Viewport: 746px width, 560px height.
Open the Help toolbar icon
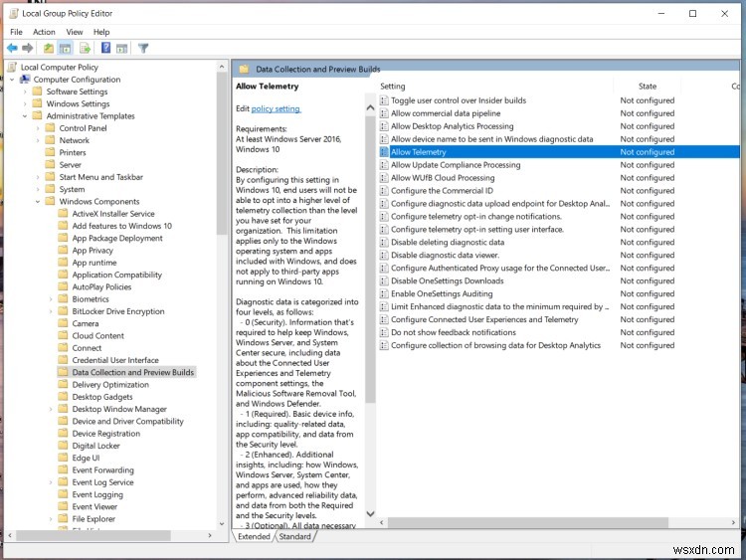coord(105,48)
